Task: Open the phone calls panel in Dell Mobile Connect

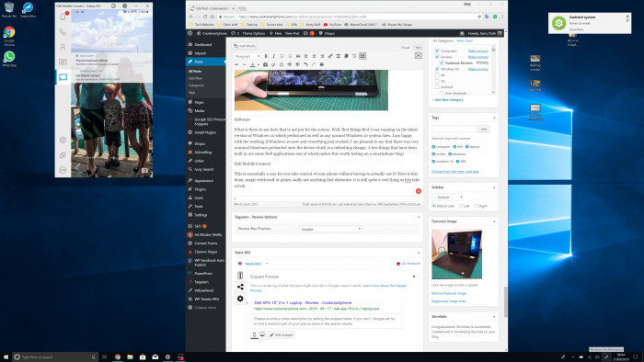Action: (63, 32)
